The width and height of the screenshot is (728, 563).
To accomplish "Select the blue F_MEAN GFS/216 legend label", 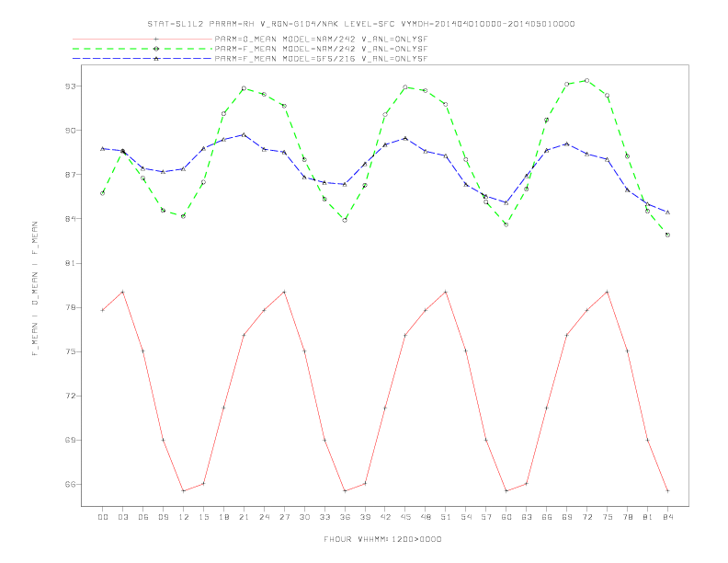I will pos(321,59).
